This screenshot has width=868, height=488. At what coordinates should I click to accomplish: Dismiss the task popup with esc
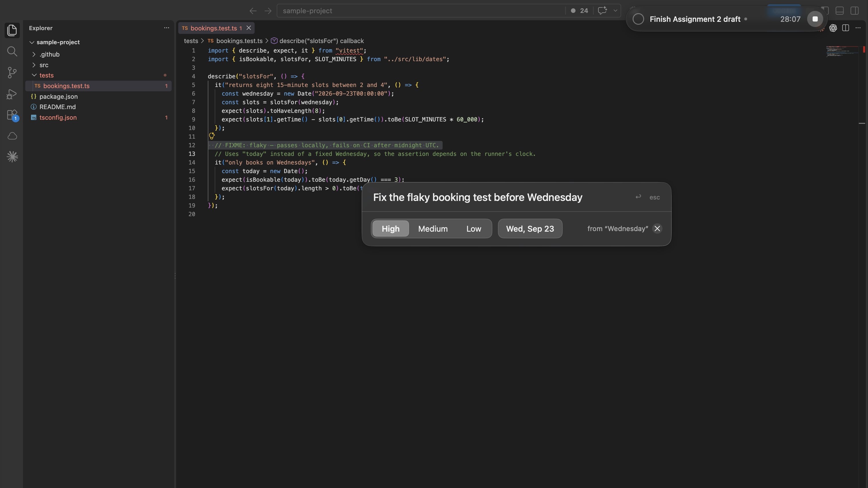click(654, 197)
